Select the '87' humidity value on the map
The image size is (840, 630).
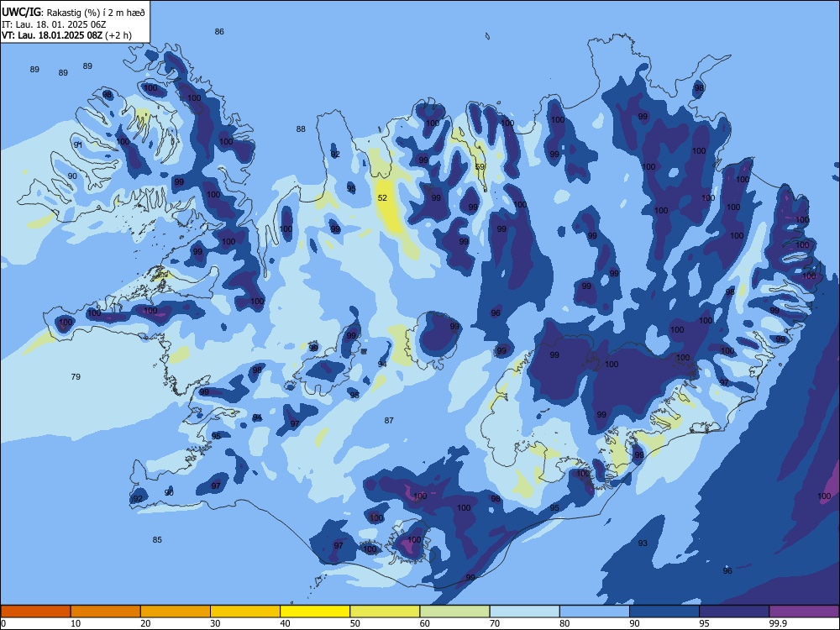389,421
